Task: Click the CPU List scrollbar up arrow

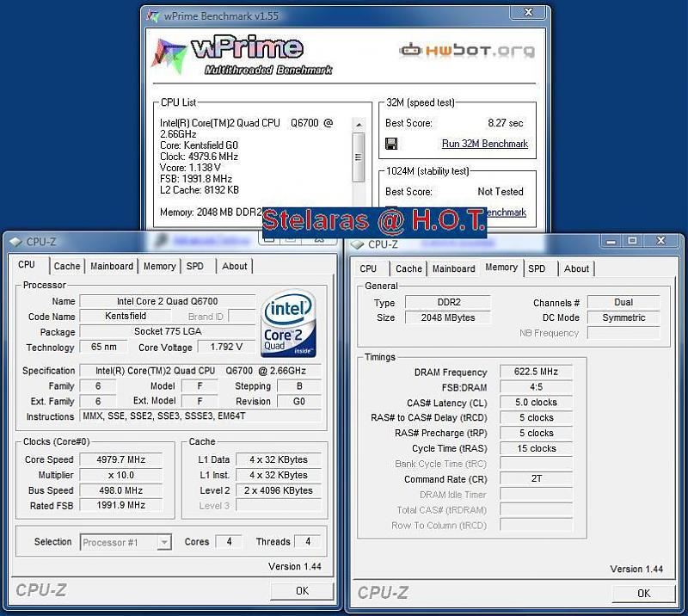Action: coord(359,125)
